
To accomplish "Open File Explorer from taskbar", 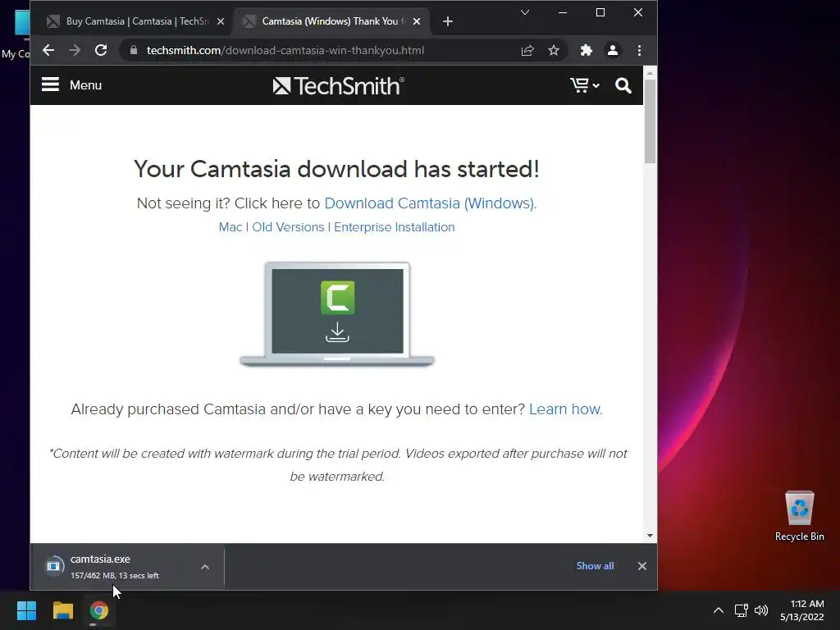I will click(x=62, y=610).
